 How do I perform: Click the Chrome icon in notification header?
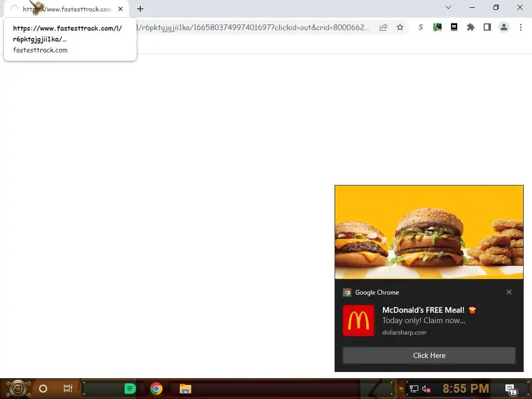click(x=347, y=292)
